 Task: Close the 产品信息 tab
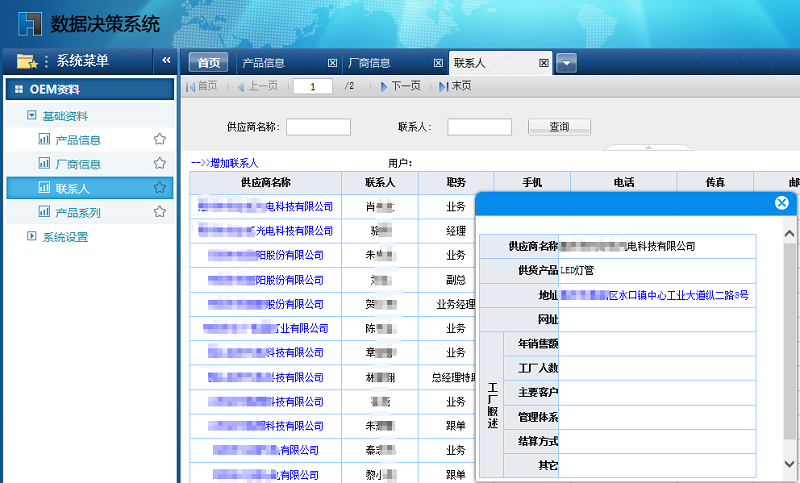point(332,63)
